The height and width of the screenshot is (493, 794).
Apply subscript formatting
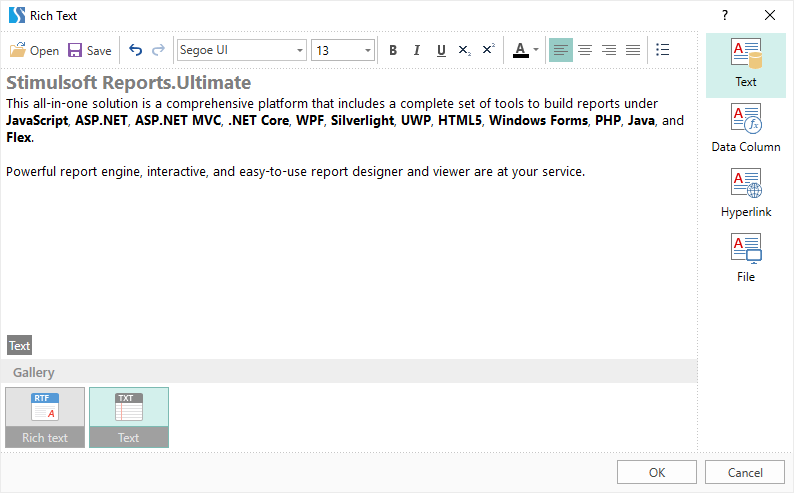[x=464, y=50]
